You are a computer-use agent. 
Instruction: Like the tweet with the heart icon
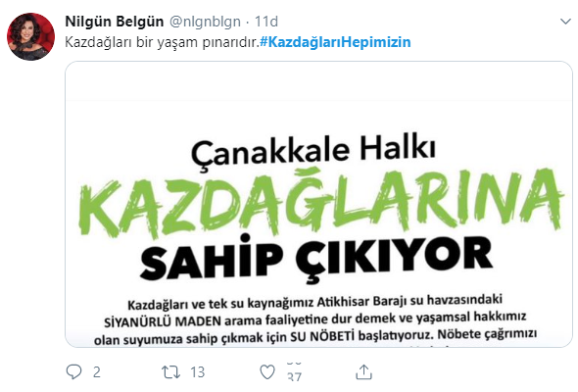tap(267, 371)
